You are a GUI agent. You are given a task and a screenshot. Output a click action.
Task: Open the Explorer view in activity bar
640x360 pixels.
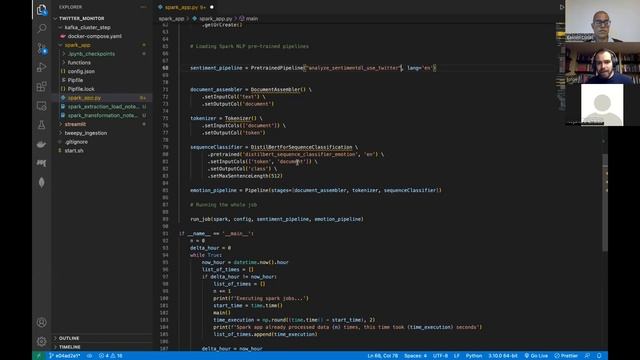(x=42, y=10)
